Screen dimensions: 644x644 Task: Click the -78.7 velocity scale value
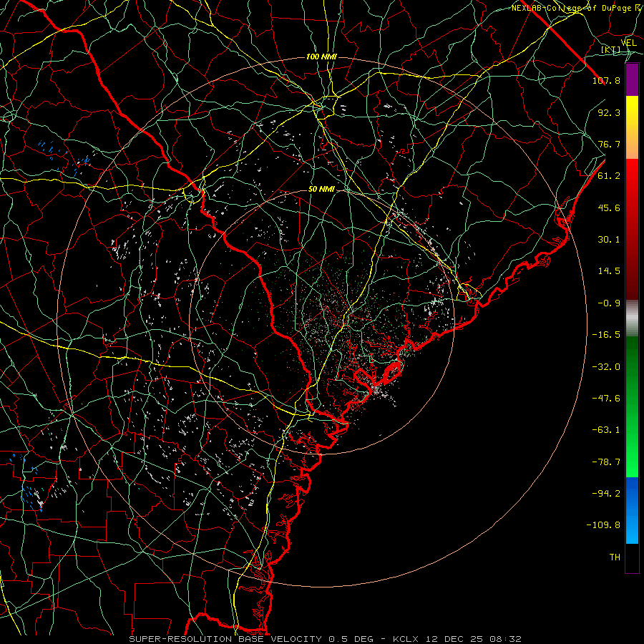606,462
